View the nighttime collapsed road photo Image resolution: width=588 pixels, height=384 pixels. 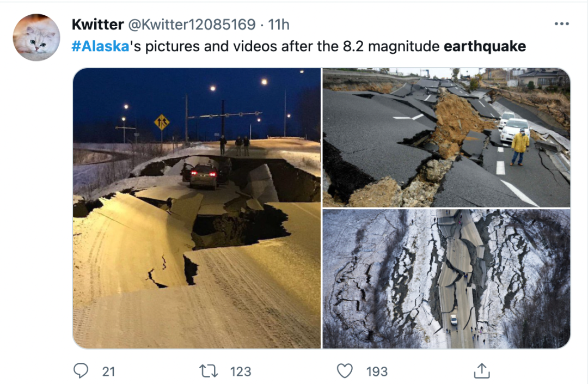[197, 208]
